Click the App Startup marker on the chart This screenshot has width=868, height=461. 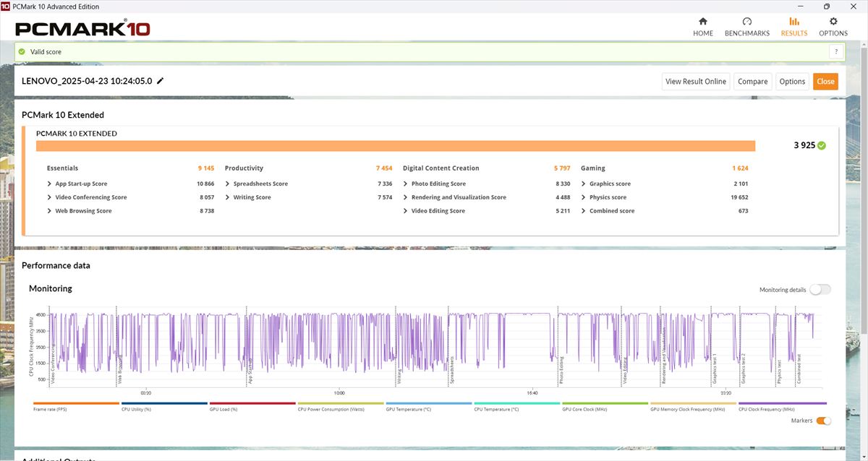point(250,372)
